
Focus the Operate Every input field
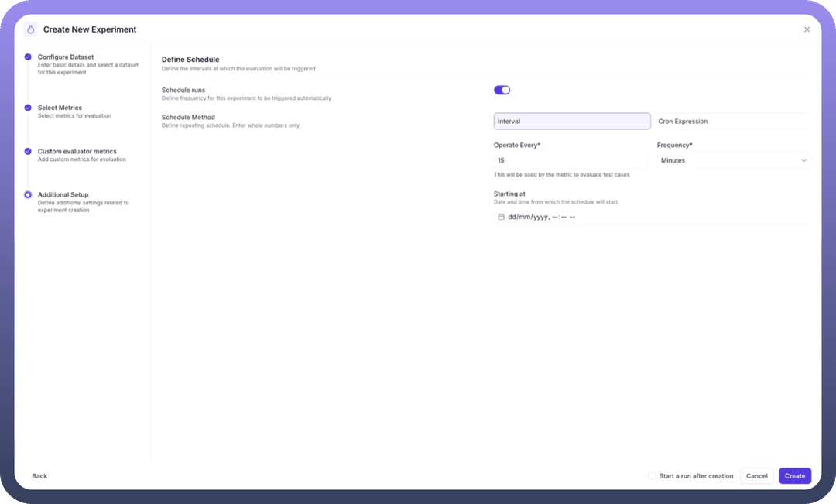[570, 160]
